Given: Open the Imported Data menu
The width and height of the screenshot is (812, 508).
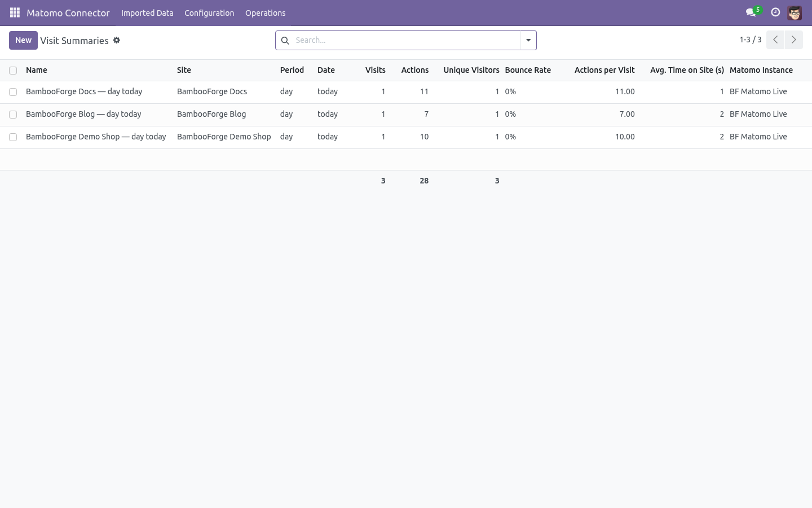Looking at the screenshot, I should click(x=147, y=12).
